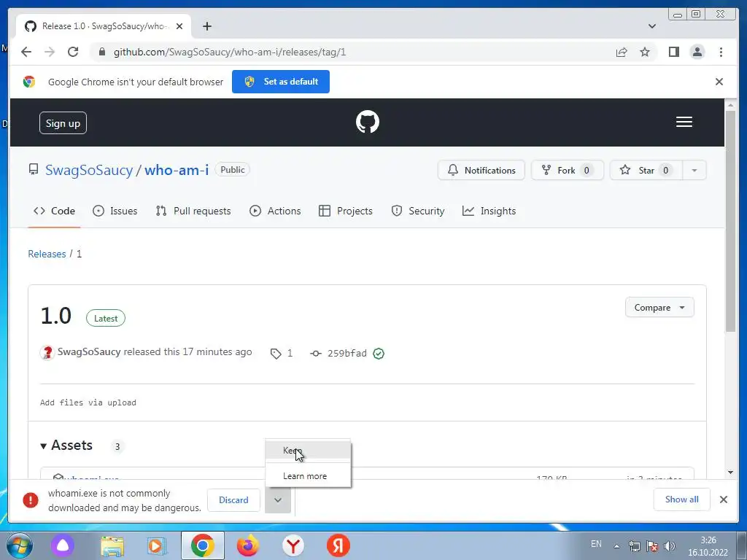Switch to the Issues tab
This screenshot has width=747, height=560.
[x=115, y=211]
